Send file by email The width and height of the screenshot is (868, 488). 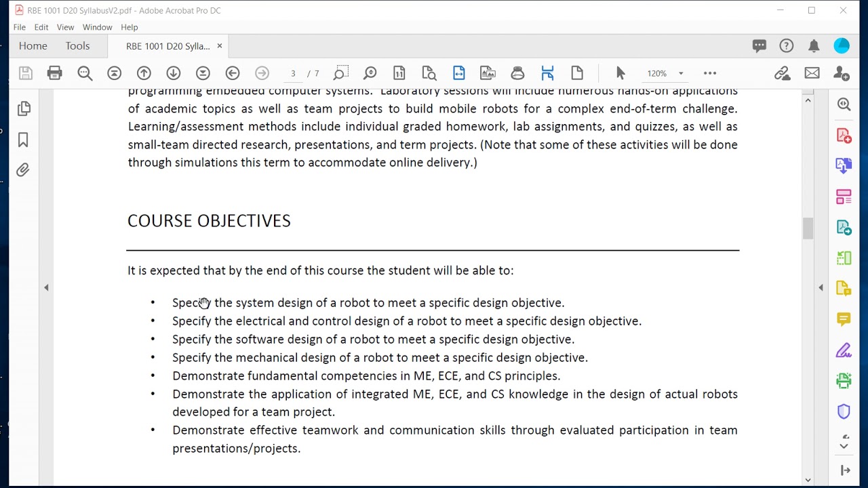(812, 73)
